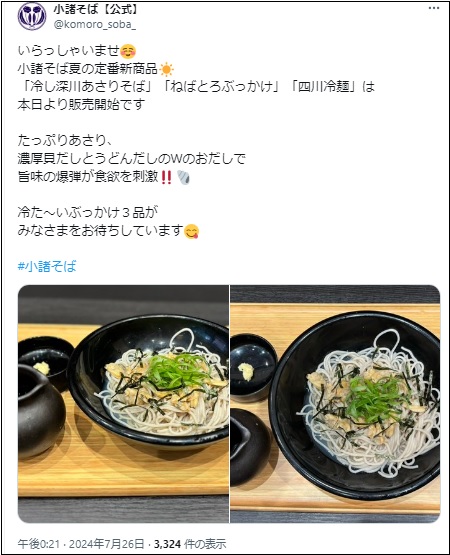Viewport: 450px width, 555px height.
Task: View the left soba photo
Action: coord(123,404)
